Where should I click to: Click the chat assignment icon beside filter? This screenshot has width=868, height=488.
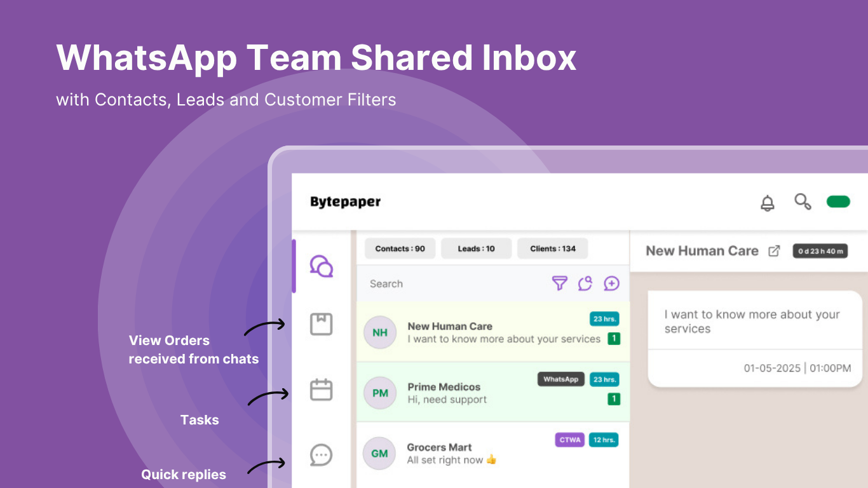coord(585,283)
